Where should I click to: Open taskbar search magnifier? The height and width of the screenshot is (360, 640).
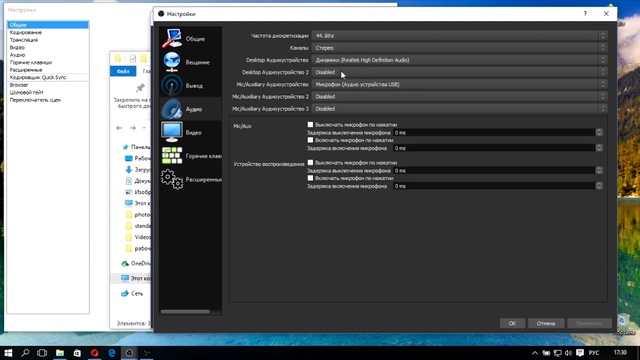click(25, 353)
